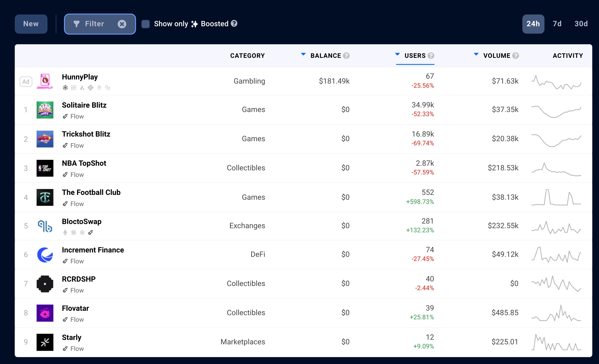Open the NBA TopShot dapp link
The height and width of the screenshot is (364, 599).
click(x=84, y=163)
